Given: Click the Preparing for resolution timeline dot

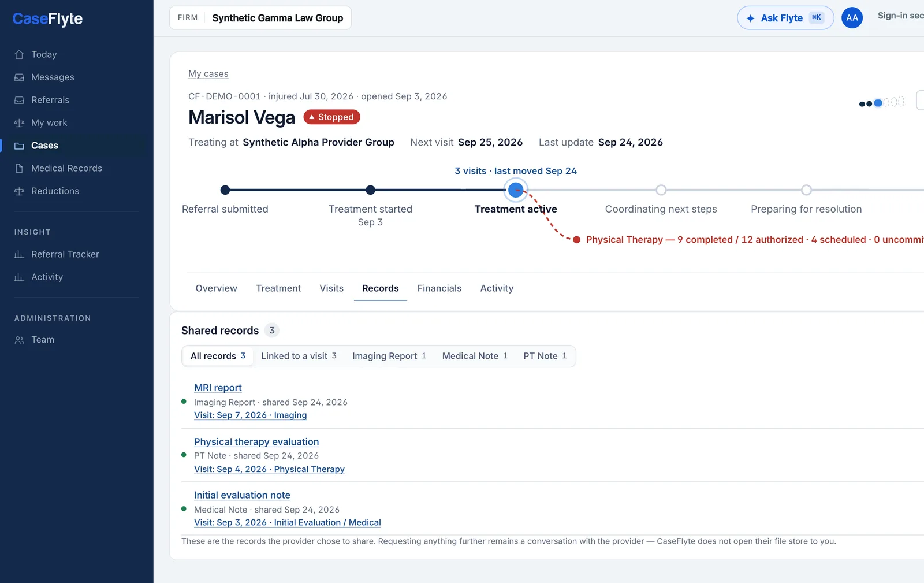Looking at the screenshot, I should tap(806, 190).
